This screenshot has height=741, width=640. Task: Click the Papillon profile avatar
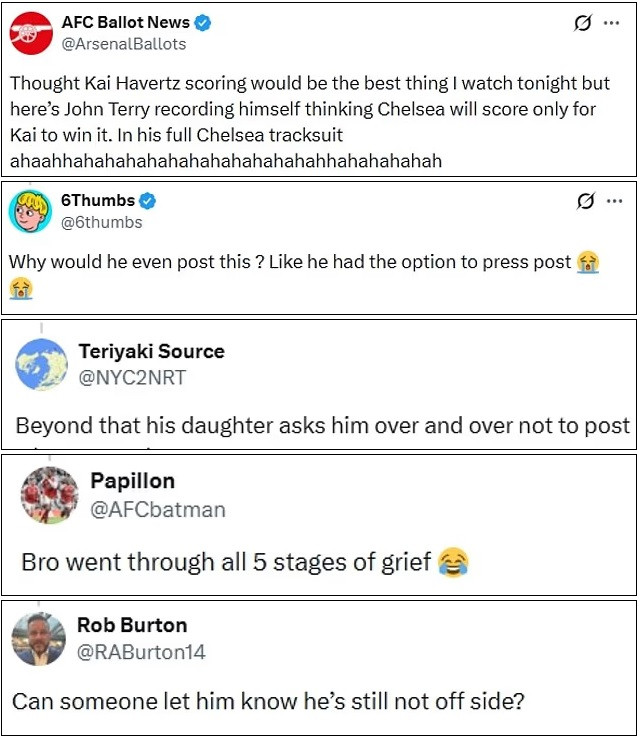click(x=48, y=495)
